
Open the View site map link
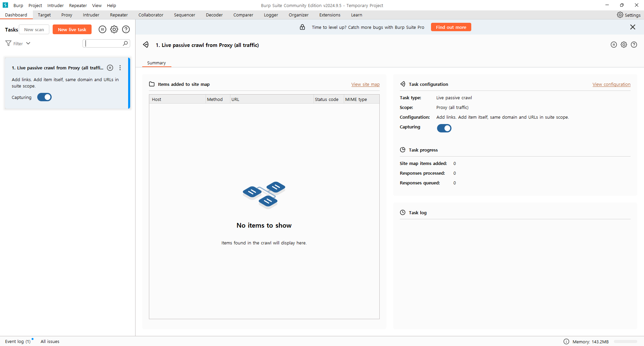coord(366,84)
